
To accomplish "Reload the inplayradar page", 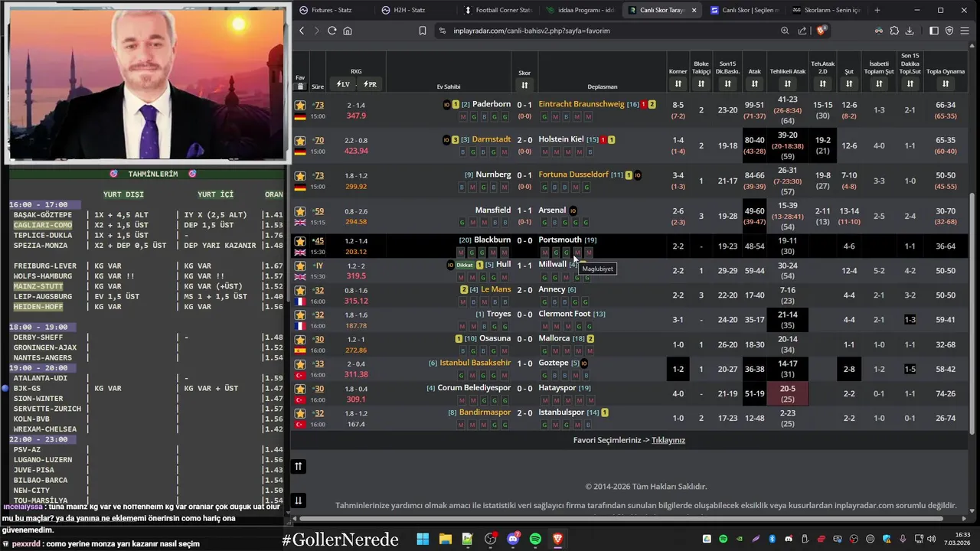I will pyautogui.click(x=332, y=31).
